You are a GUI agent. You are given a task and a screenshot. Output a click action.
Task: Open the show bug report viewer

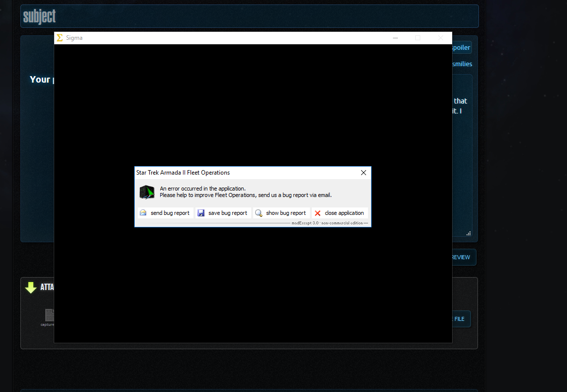tap(282, 213)
